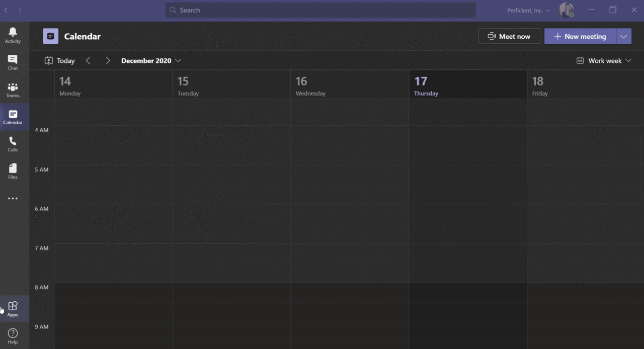Image resolution: width=644 pixels, height=349 pixels.
Task: Click in the Search box
Action: (320, 10)
